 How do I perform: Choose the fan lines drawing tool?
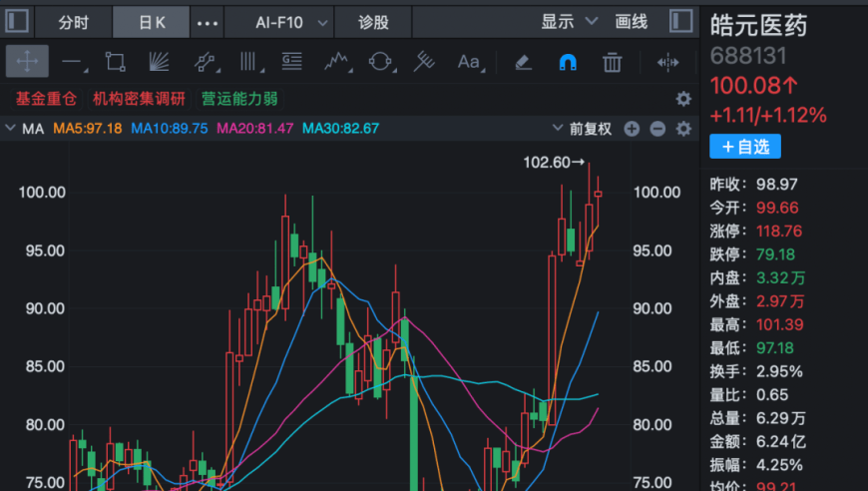point(159,62)
